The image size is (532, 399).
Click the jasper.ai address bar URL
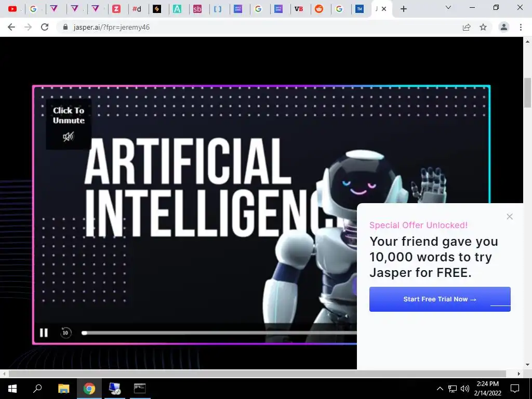(x=112, y=27)
